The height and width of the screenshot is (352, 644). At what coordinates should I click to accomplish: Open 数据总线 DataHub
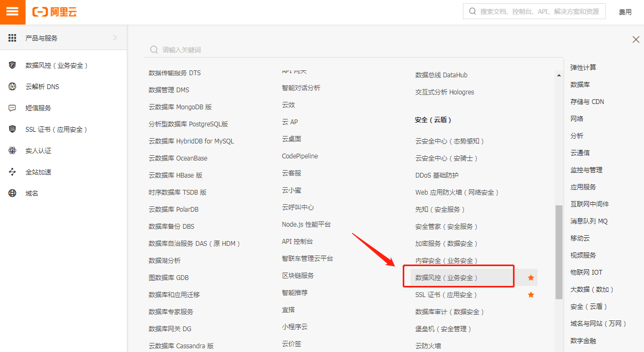click(x=442, y=75)
